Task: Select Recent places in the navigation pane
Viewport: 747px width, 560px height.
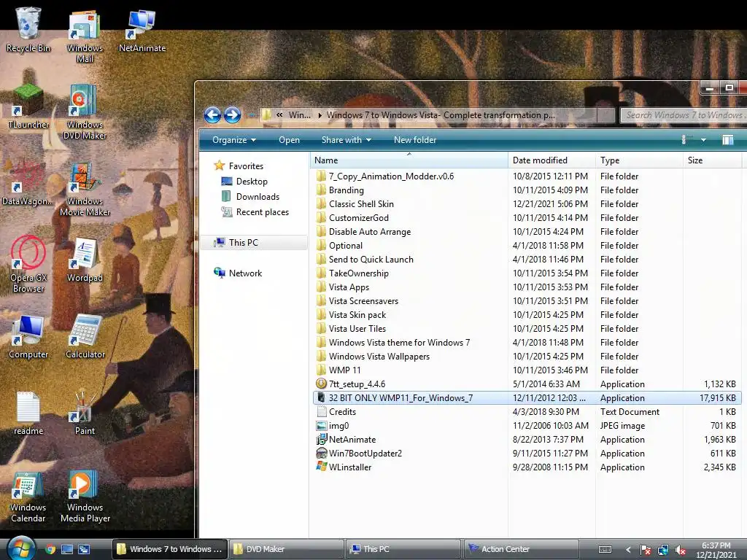Action: (255, 212)
